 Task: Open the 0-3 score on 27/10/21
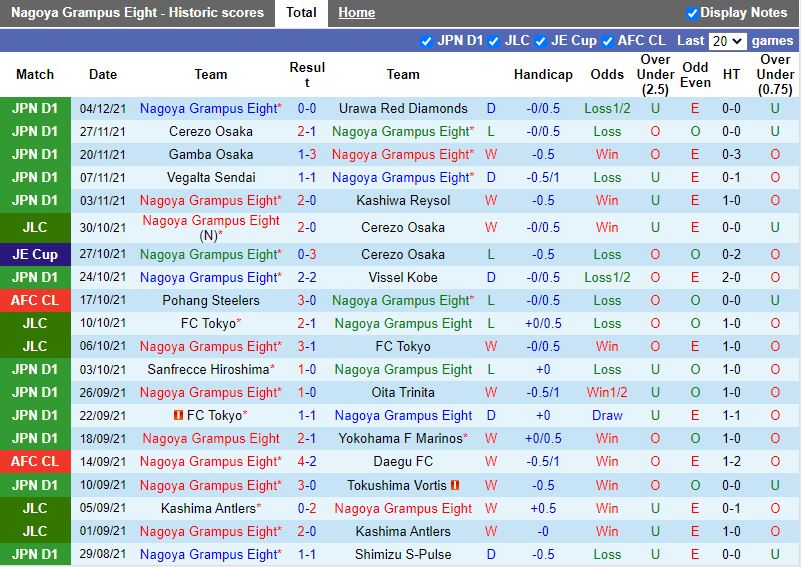click(x=307, y=254)
